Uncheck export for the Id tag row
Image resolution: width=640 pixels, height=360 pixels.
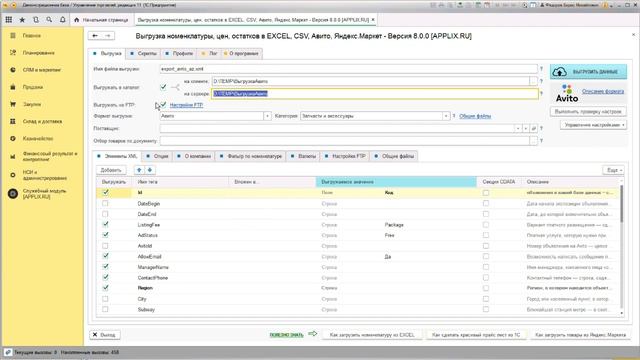[105, 192]
